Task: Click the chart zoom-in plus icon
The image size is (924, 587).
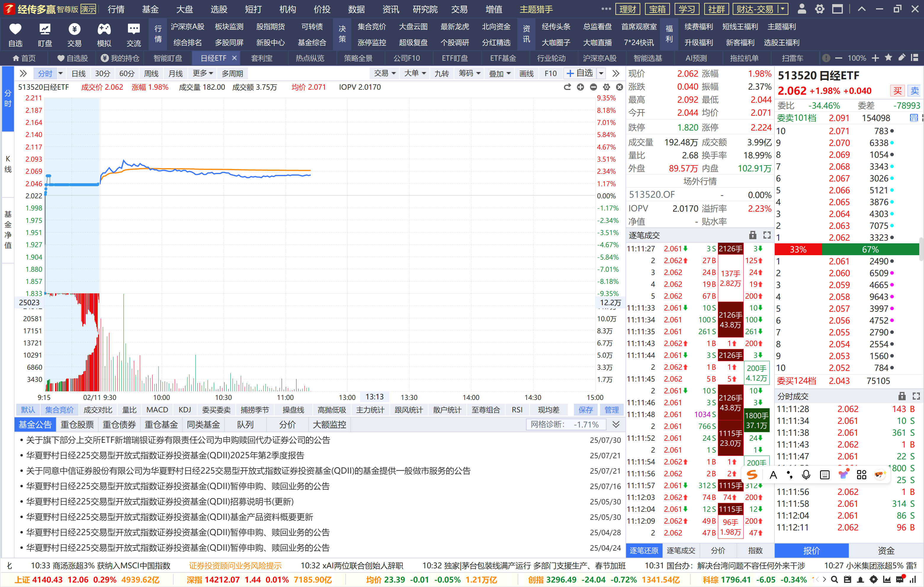Action: 580,88
